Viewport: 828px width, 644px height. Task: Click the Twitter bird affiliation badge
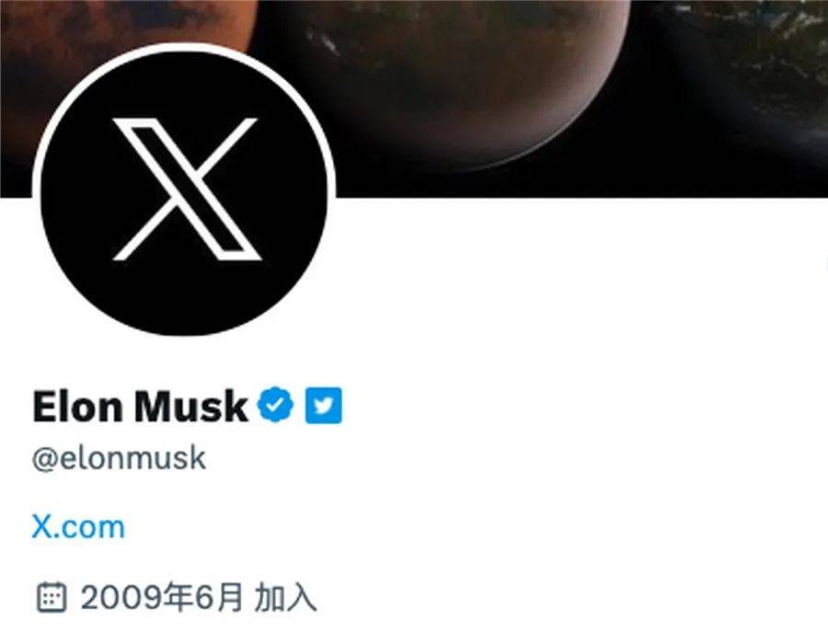[x=323, y=405]
